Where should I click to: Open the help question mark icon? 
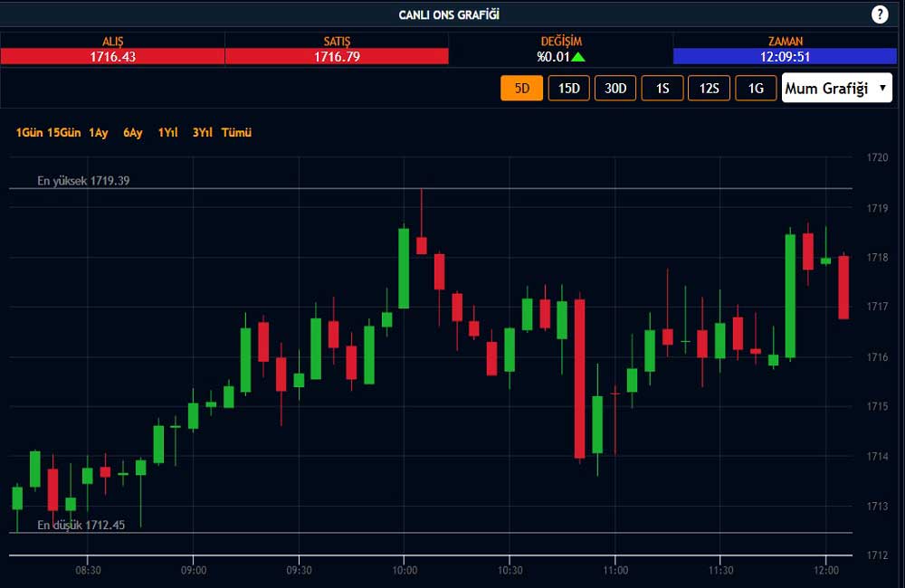point(879,14)
